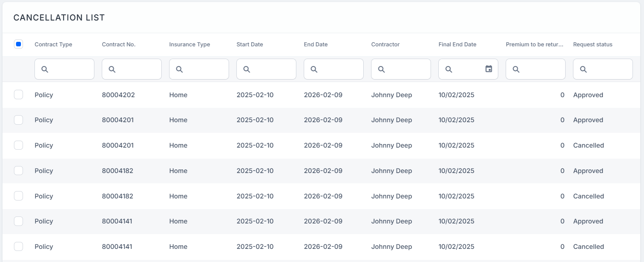
Task: Click the search icon in Contract Type filter
Action: click(45, 69)
